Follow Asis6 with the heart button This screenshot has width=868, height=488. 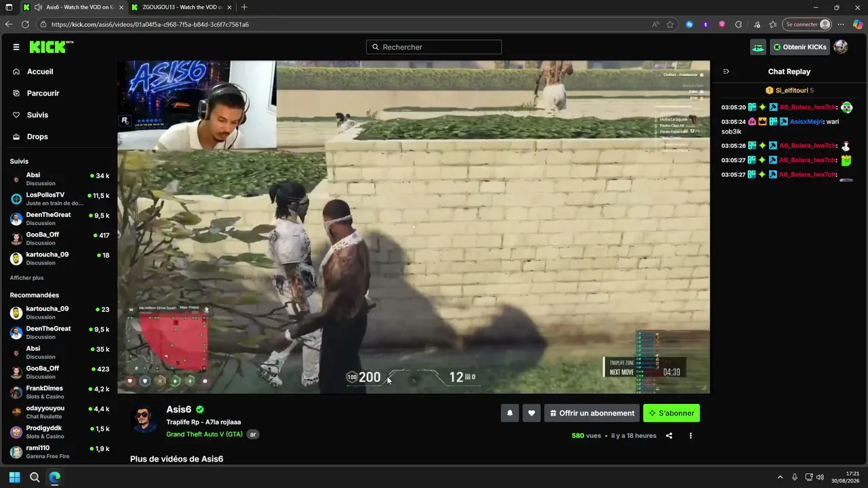pos(532,413)
